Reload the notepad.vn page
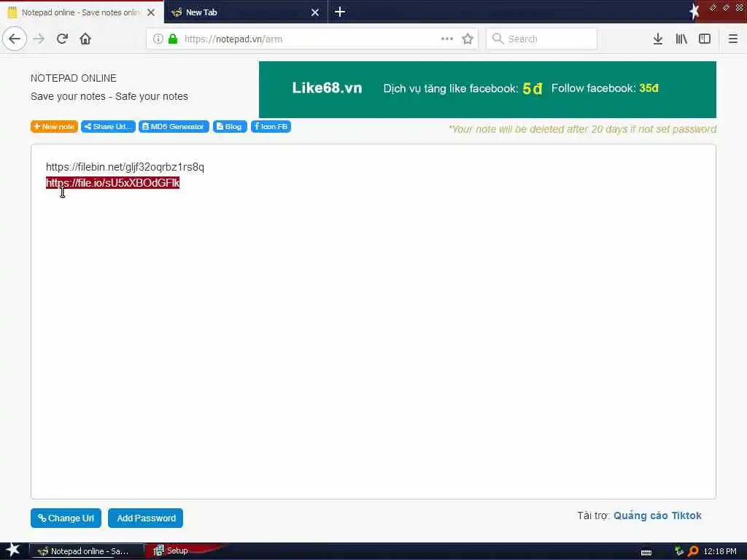The image size is (747, 560). click(63, 39)
